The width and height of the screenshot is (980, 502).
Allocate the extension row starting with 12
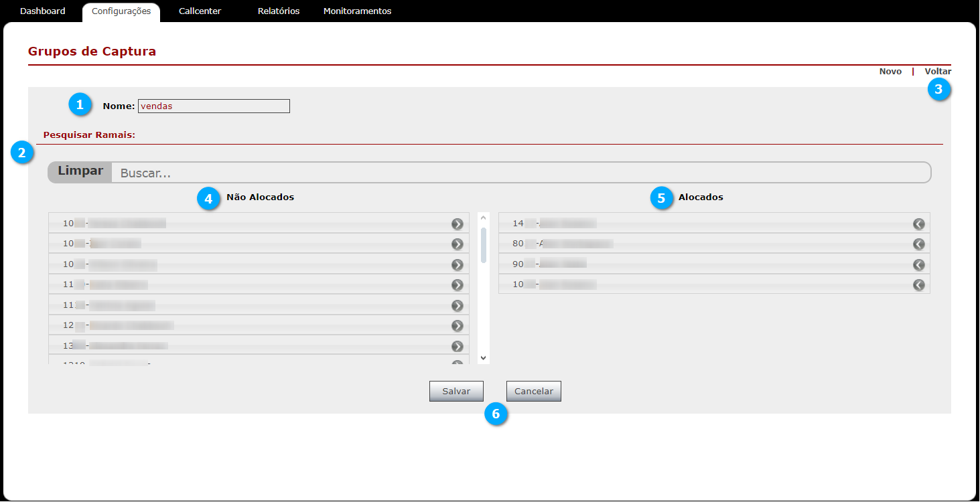pos(458,326)
